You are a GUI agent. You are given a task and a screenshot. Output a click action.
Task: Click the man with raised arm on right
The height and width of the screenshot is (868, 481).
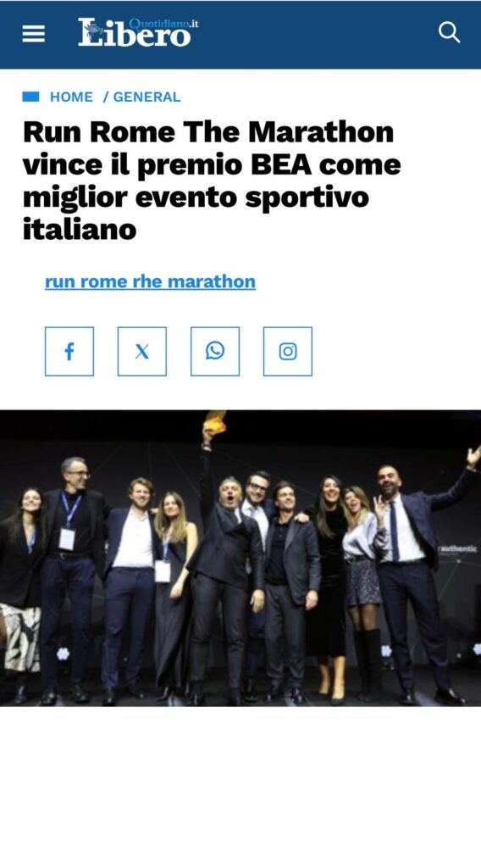click(419, 576)
